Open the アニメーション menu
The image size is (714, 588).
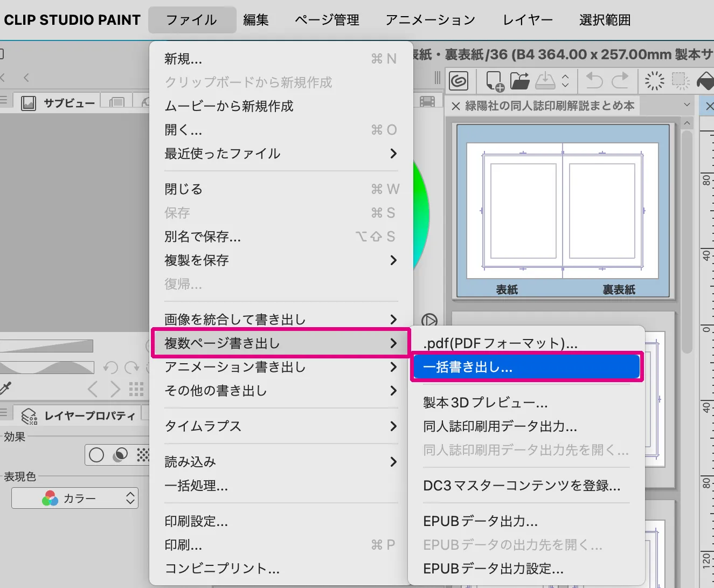pyautogui.click(x=431, y=20)
